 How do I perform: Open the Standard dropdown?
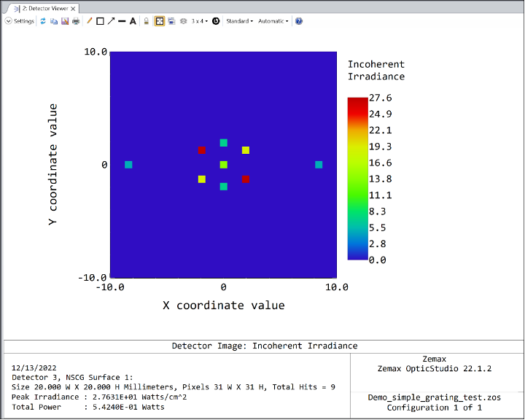click(239, 21)
